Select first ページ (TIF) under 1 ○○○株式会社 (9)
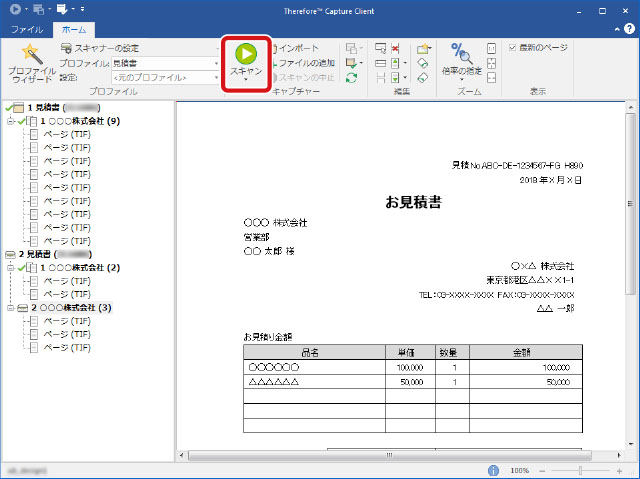 pos(68,134)
